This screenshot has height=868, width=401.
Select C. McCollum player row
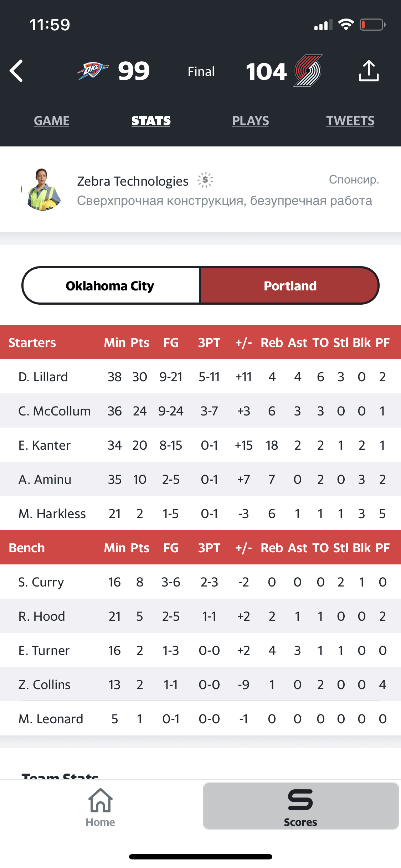(200, 411)
